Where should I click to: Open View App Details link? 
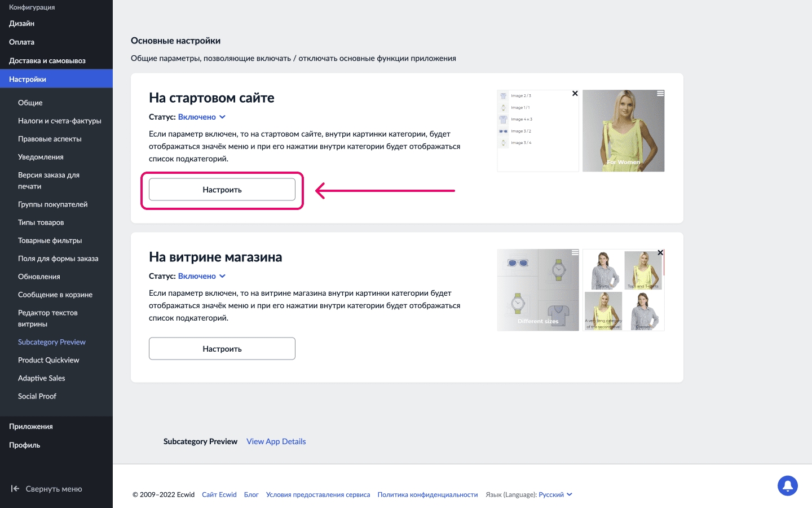[276, 441]
